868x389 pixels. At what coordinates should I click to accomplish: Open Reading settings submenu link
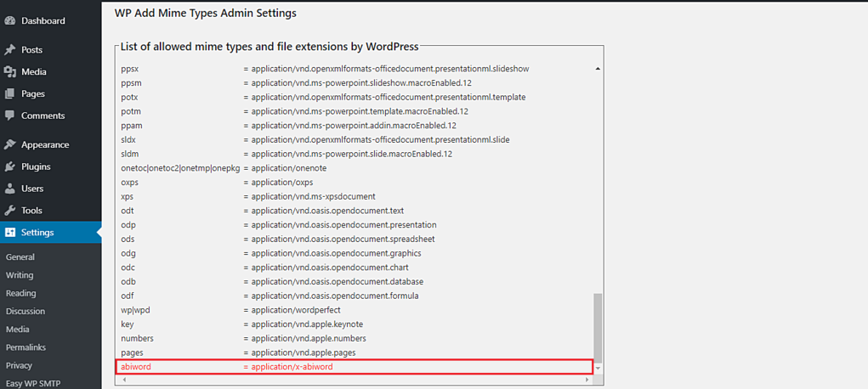coord(20,293)
